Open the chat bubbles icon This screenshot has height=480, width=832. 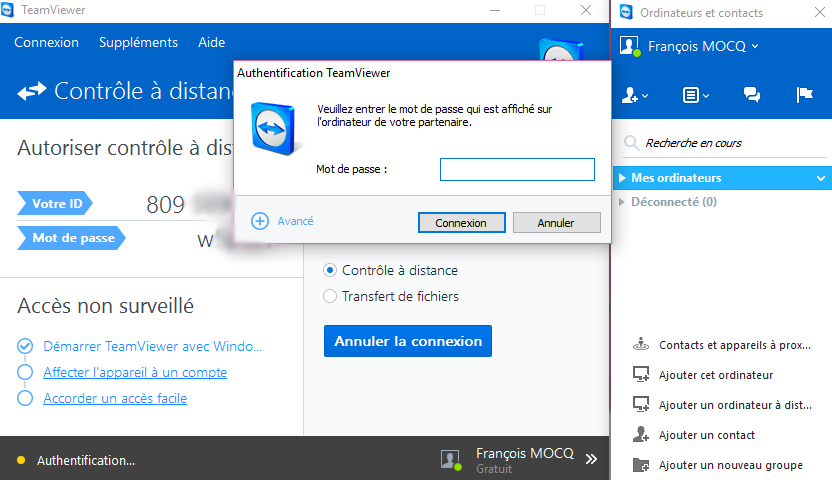click(x=752, y=95)
